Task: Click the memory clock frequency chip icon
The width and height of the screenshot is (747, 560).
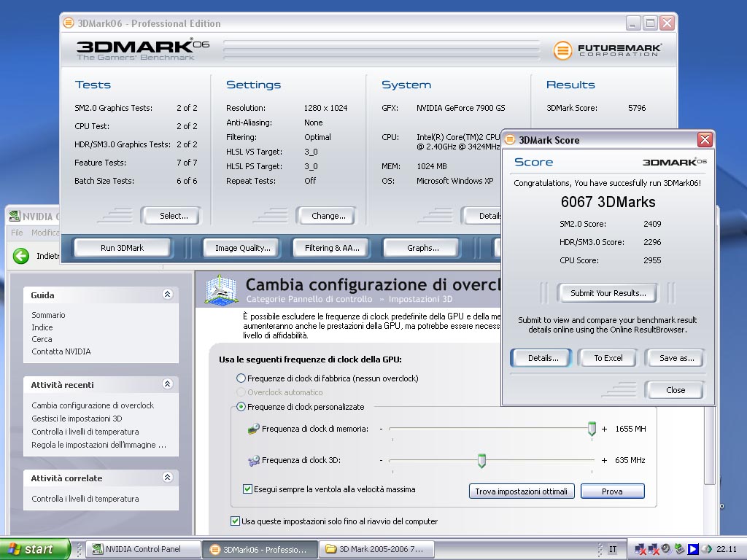Action: click(x=253, y=429)
